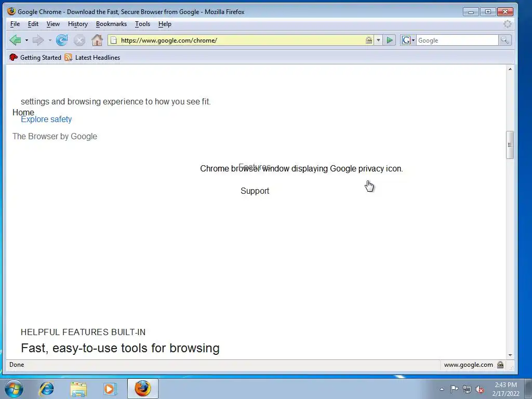Open the Action Center flag icon
The height and width of the screenshot is (399, 532).
click(454, 389)
